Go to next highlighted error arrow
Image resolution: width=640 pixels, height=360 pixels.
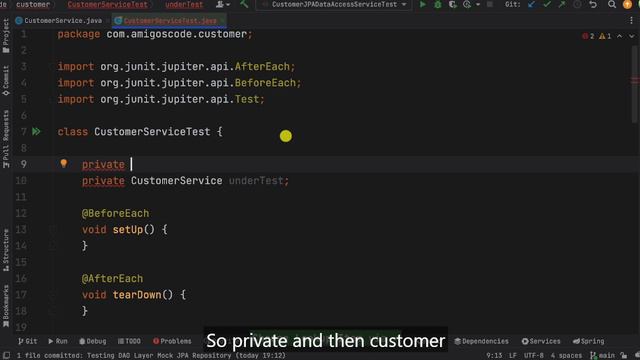tap(631, 36)
